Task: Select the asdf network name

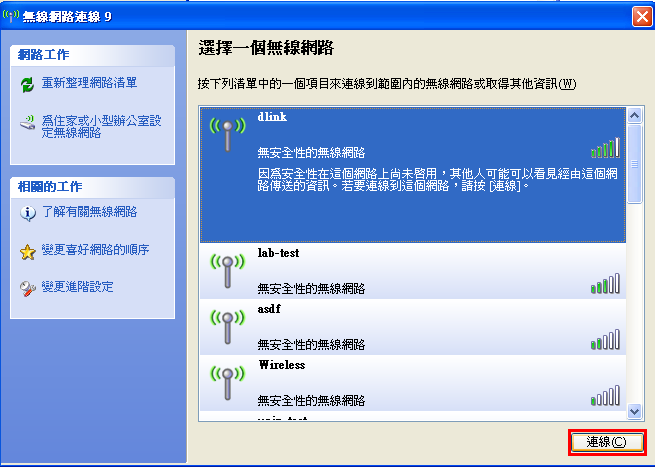Action: point(269,309)
